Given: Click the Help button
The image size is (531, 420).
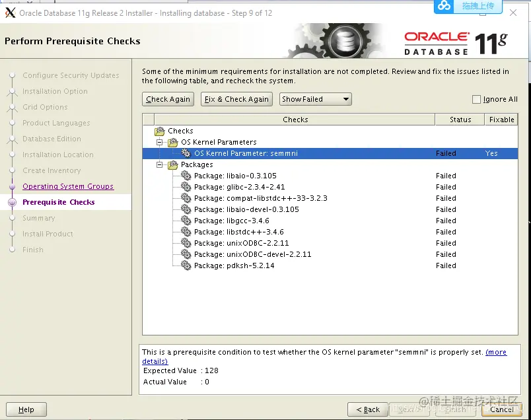Looking at the screenshot, I should (26, 409).
